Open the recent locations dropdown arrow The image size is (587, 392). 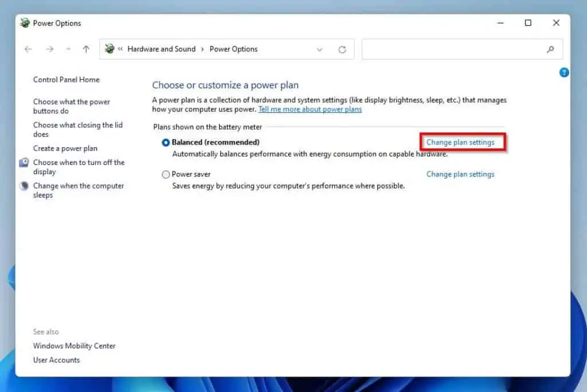[68, 49]
